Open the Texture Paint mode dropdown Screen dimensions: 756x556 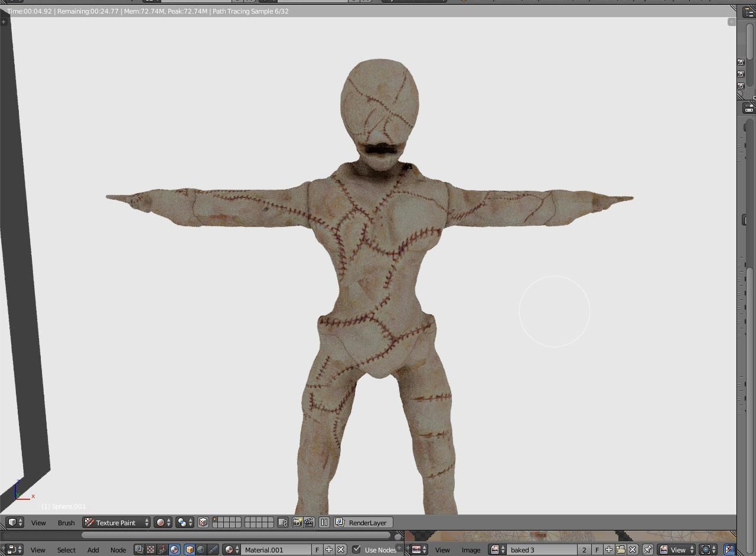click(116, 522)
